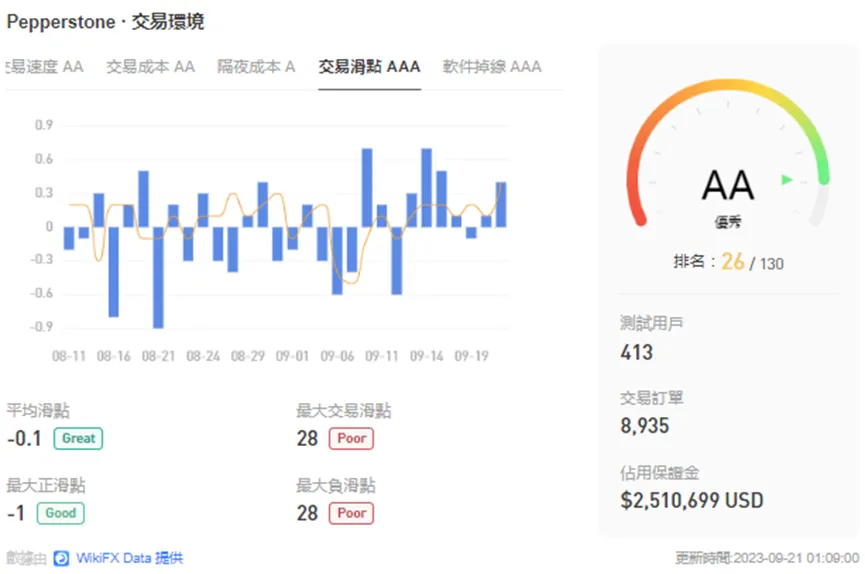Click the 平均滑點 value -0.1
Image resolution: width=865 pixels, height=574 pixels.
(24, 439)
